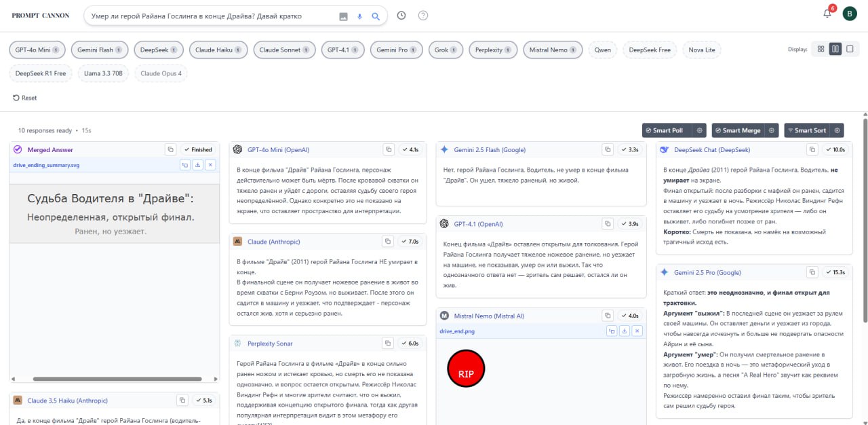The image size is (868, 425).
Task: Click the page vertical scrollbar
Action: (864, 221)
